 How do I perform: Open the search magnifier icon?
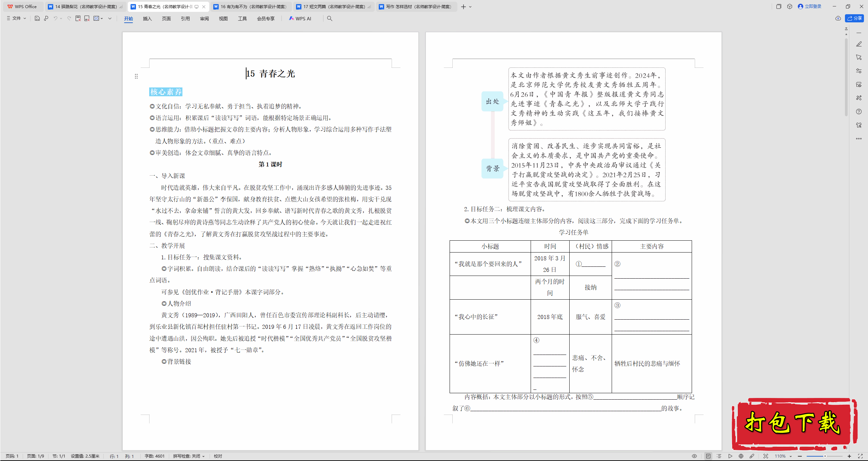point(330,19)
